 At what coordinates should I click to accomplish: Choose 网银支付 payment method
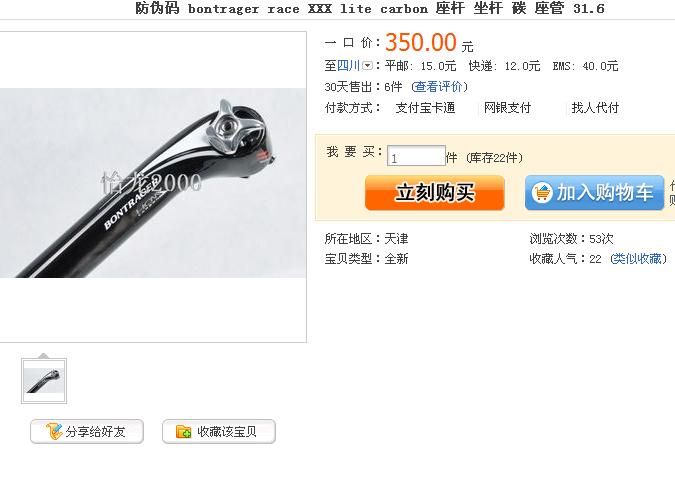click(508, 108)
